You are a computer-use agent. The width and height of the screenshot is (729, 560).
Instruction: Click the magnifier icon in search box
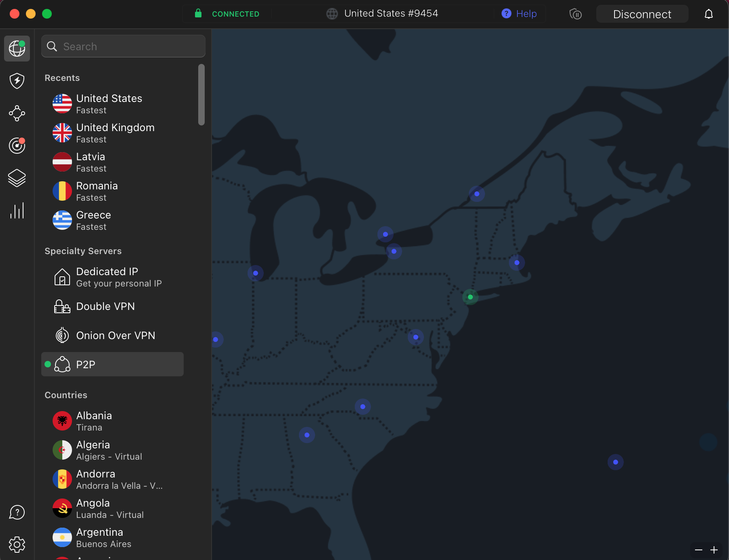point(52,46)
